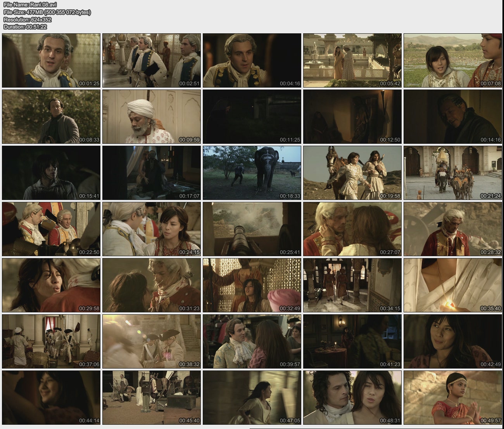Click the Resolution 624x352 text line
Viewport: 504px width, 429px height.
click(x=27, y=19)
